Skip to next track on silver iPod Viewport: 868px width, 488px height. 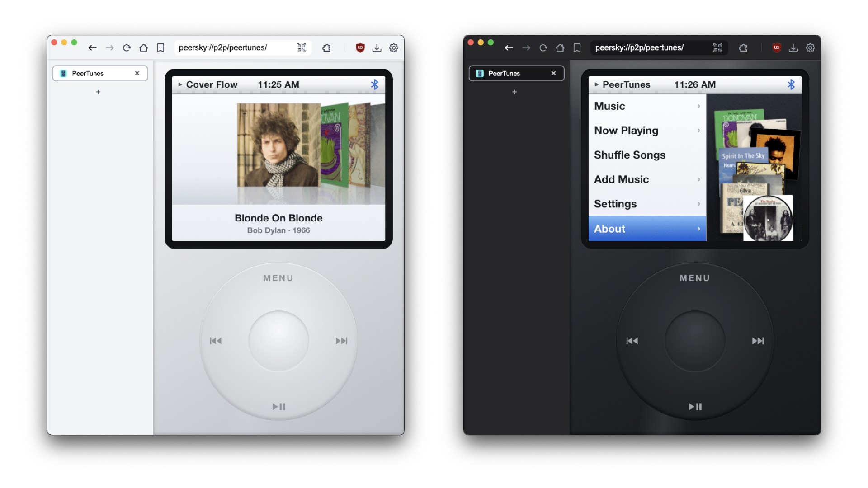point(342,341)
